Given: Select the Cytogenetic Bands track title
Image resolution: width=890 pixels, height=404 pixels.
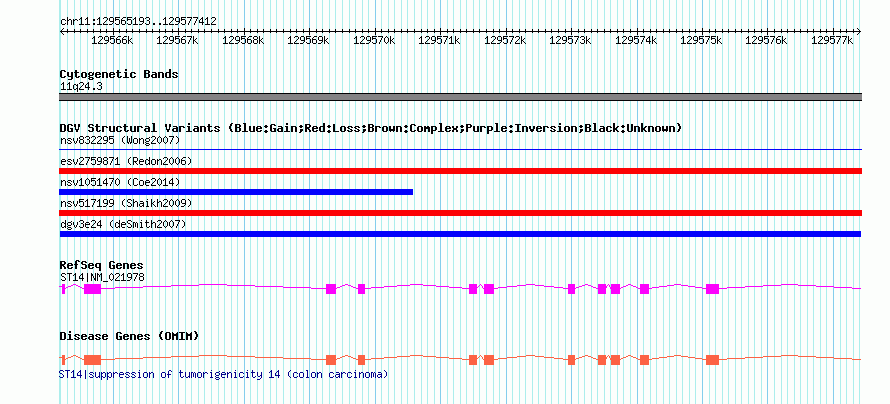Looking at the screenshot, I should pyautogui.click(x=119, y=74).
